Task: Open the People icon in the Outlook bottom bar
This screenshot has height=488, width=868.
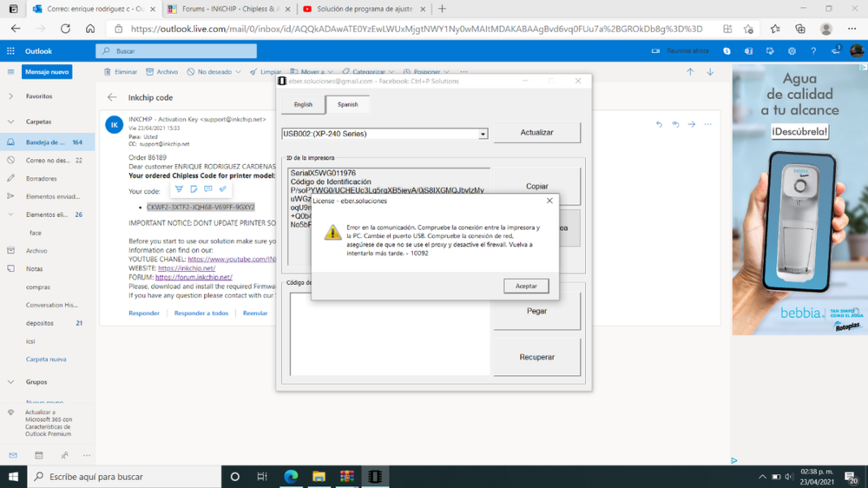Action: click(64, 455)
